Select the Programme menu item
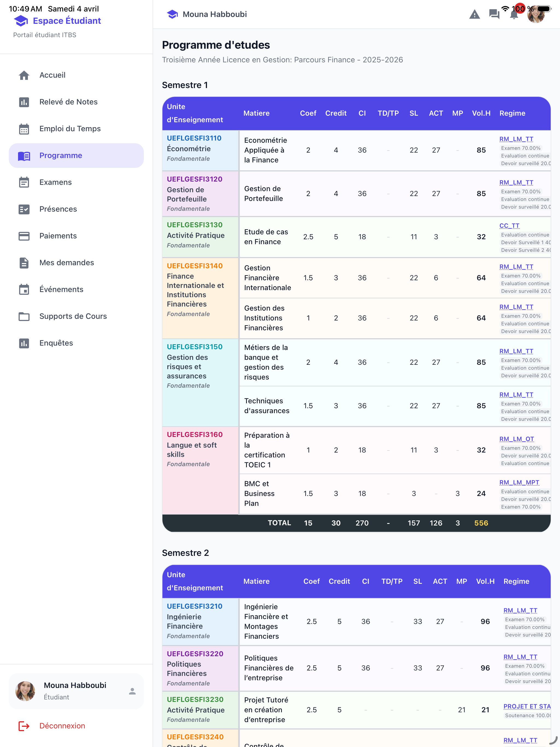The width and height of the screenshot is (560, 747). [76, 156]
